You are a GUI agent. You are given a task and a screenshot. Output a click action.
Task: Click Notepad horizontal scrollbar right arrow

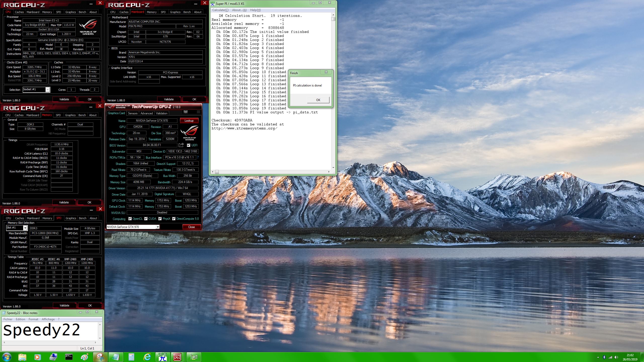95,342
